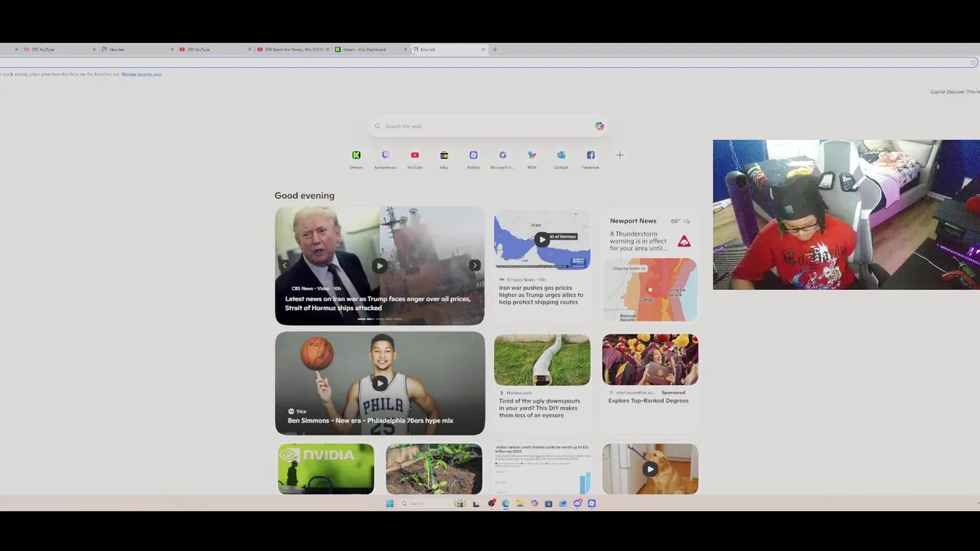The width and height of the screenshot is (980, 551).
Task: Click the Copilot icon in search box
Action: (x=599, y=126)
